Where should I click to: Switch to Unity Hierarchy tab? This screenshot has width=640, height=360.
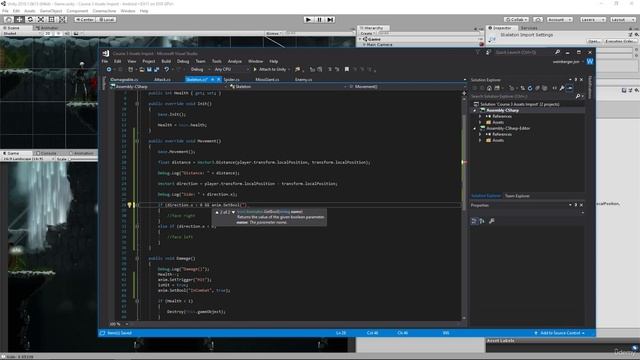[x=372, y=28]
